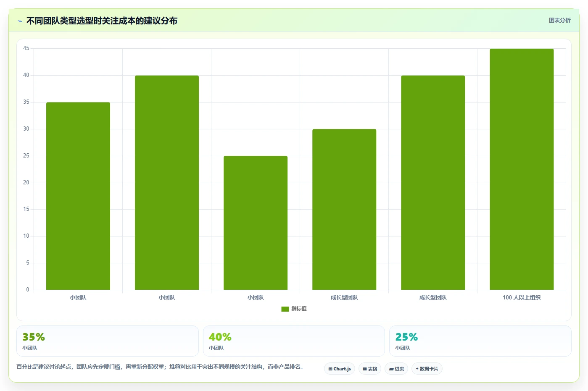Click the y-axis tick label 15

click(26, 209)
